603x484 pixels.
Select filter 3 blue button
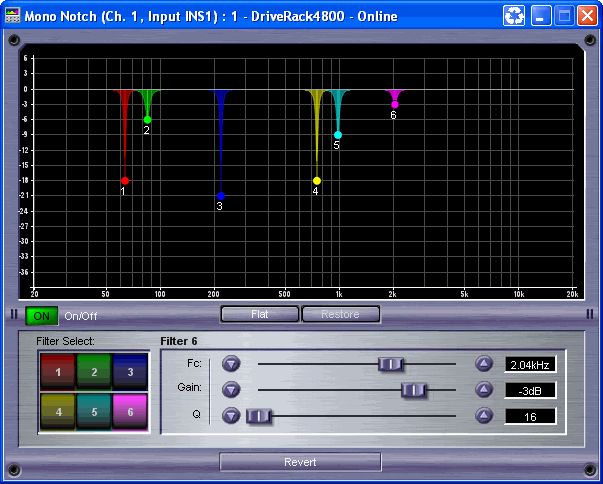(130, 372)
